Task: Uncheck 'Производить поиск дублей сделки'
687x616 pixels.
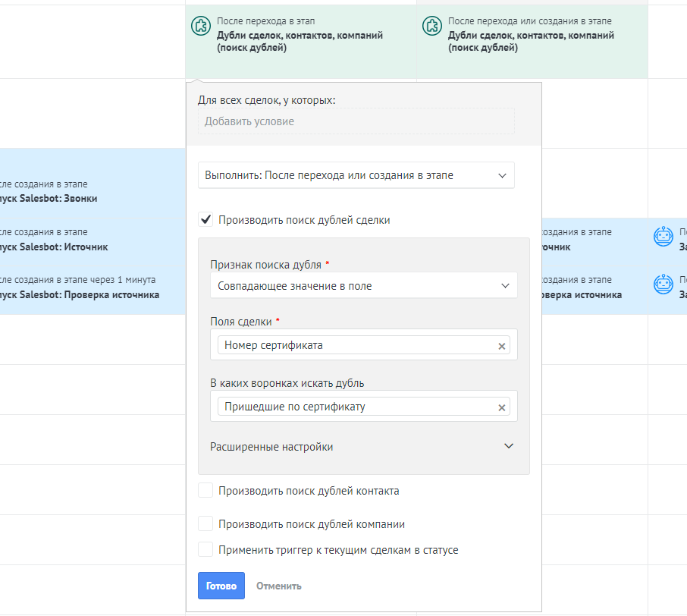Action: point(205,220)
